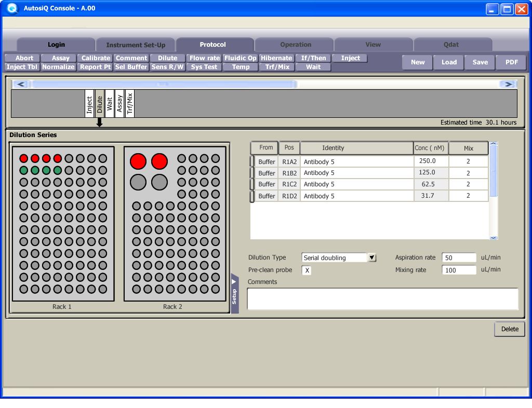Viewport: 532px width, 408px height.
Task: Click the Temp toolbar button
Action: pyautogui.click(x=241, y=67)
